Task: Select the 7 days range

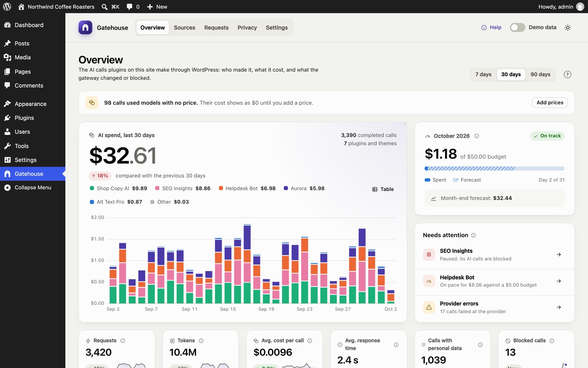Action: 483,74
